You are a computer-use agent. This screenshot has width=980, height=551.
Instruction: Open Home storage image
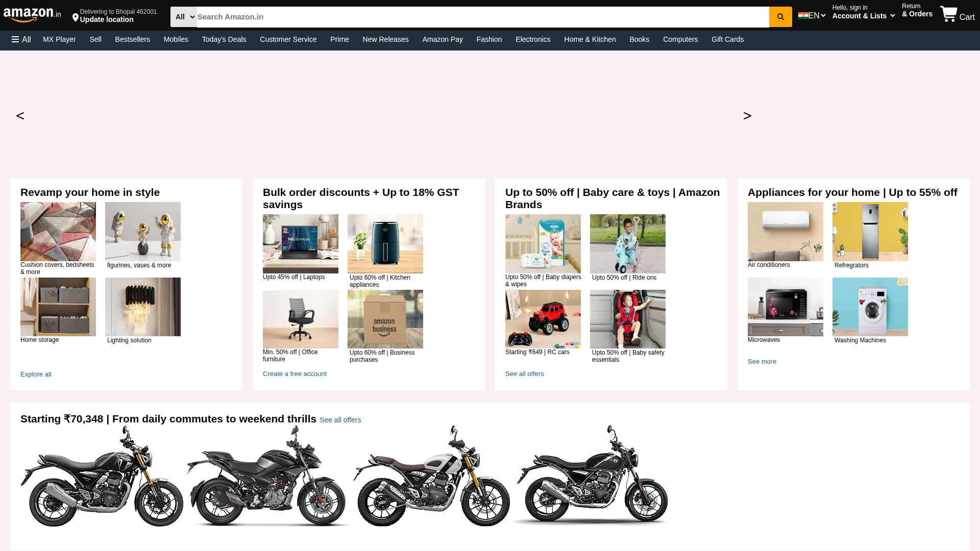coord(58,307)
